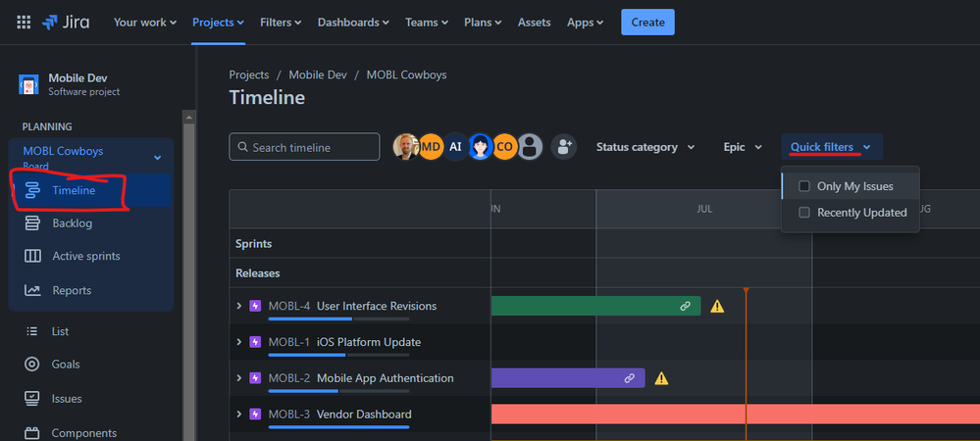This screenshot has width=980, height=441.
Task: Click the Backlog icon in the sidebar
Action: point(31,223)
